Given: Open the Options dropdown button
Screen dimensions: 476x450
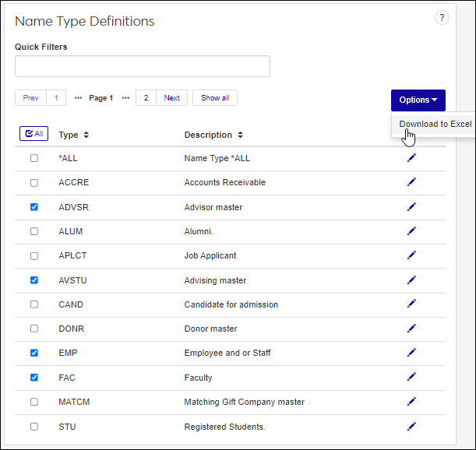Looking at the screenshot, I should point(418,100).
